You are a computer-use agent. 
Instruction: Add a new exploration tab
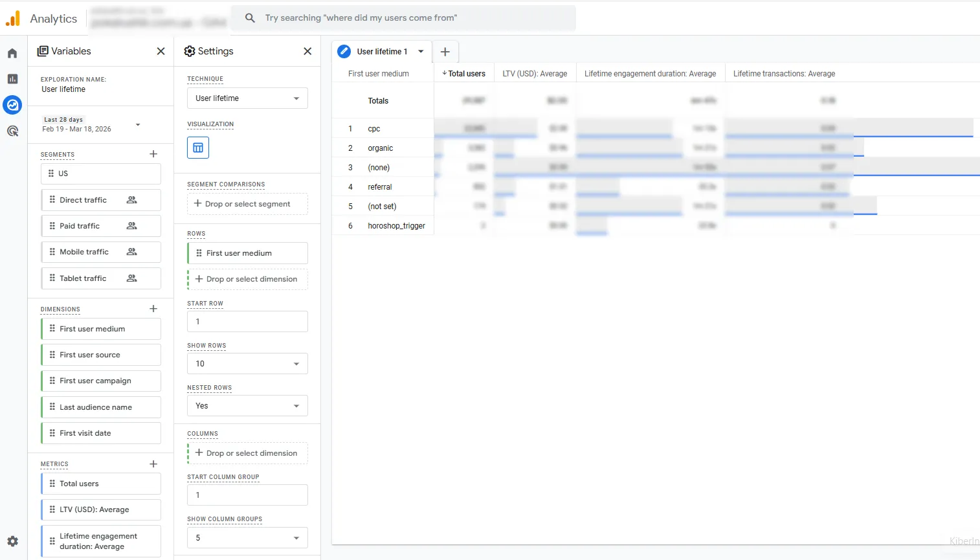pos(445,52)
